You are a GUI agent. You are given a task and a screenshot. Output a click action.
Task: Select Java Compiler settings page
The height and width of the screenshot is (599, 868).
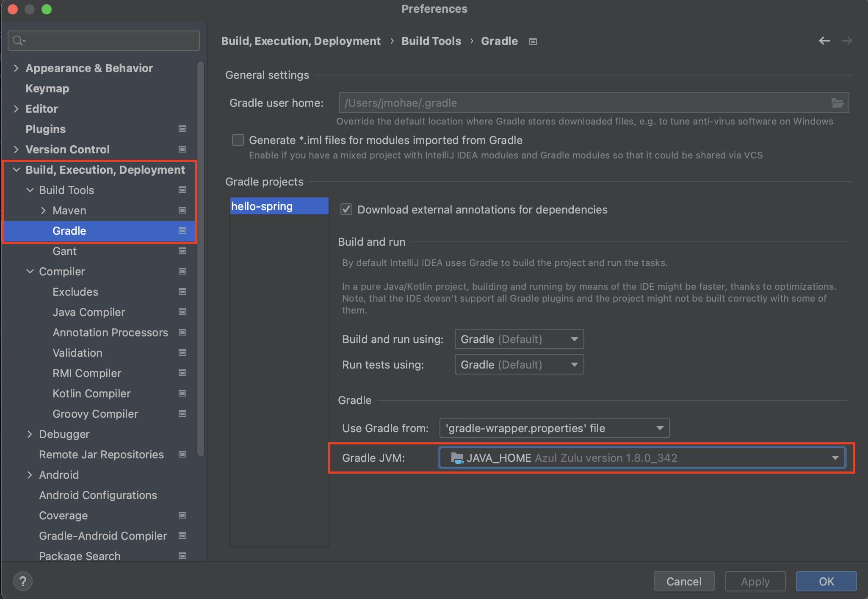(x=89, y=312)
